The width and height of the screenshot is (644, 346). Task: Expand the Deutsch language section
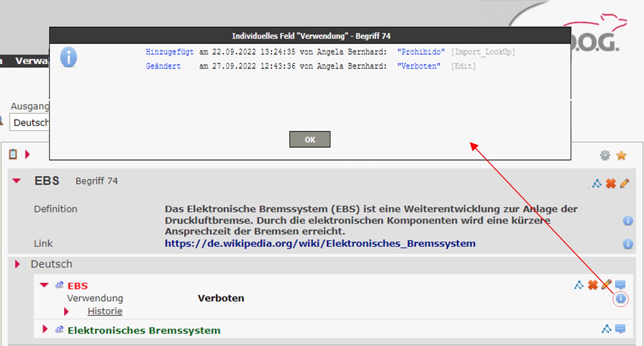tap(17, 264)
